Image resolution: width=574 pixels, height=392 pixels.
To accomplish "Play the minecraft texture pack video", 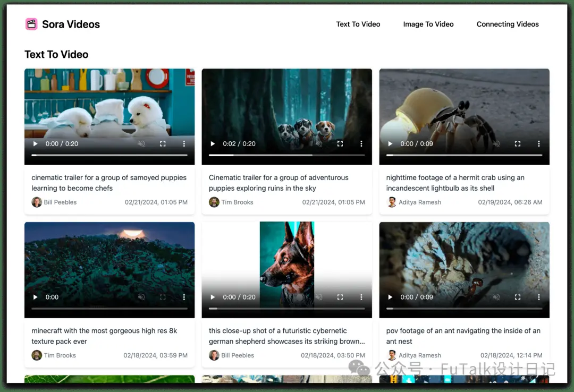I will [35, 297].
